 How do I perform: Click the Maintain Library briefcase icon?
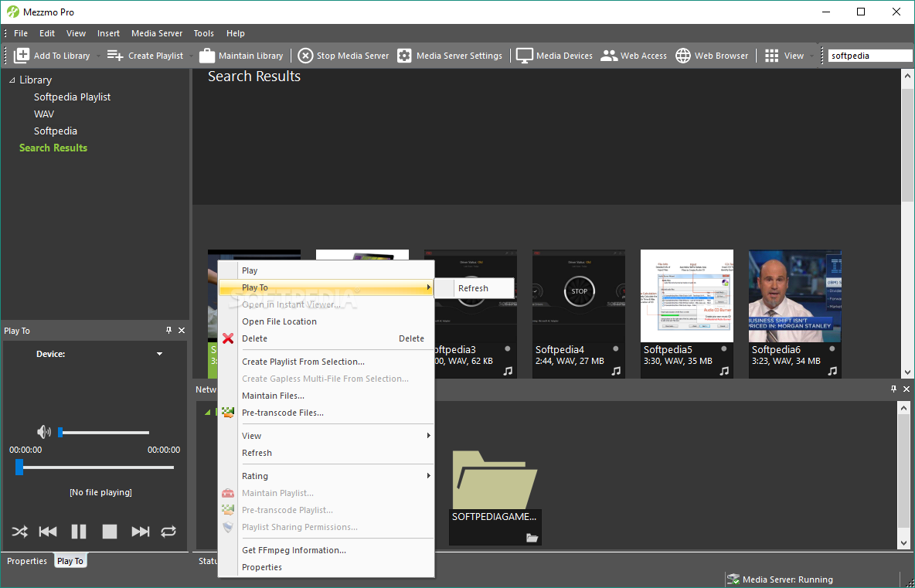coord(207,56)
